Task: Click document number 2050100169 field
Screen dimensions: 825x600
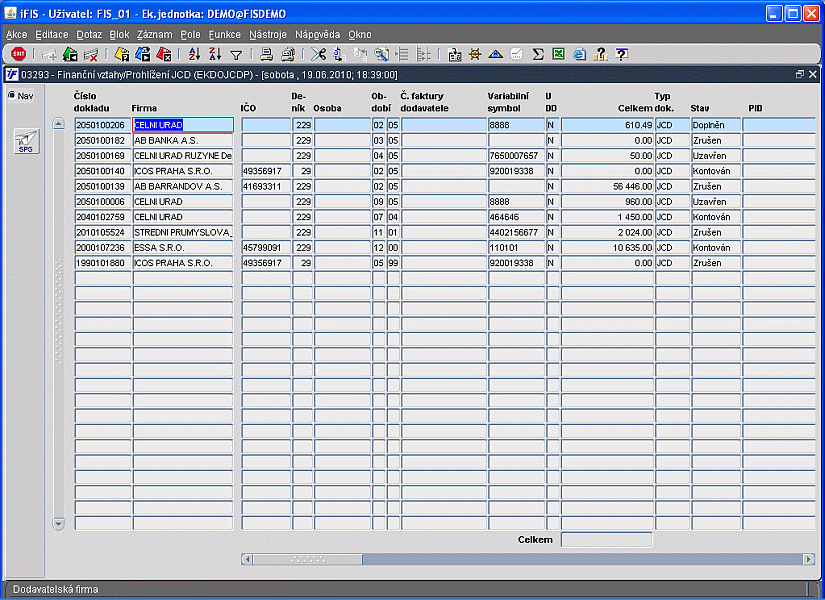Action: coord(102,156)
